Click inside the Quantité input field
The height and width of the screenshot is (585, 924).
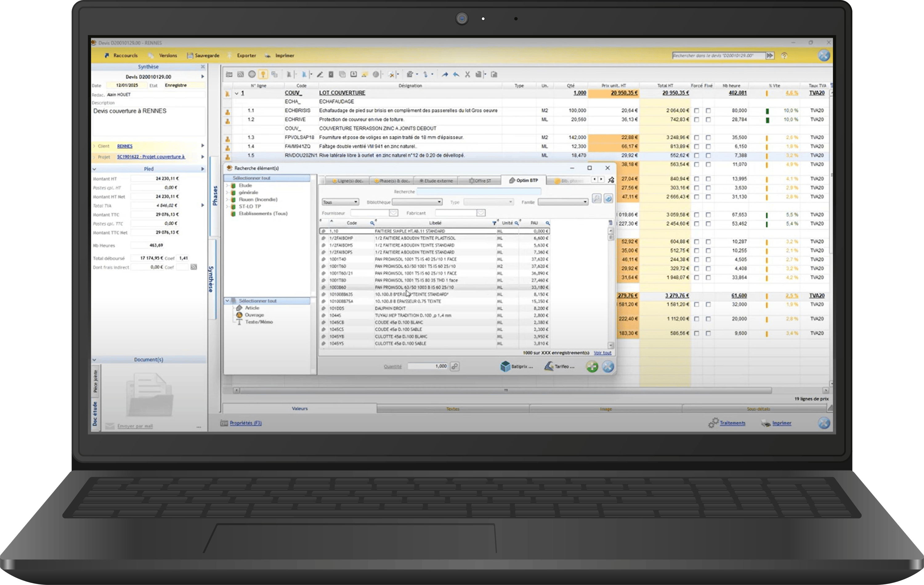click(428, 366)
